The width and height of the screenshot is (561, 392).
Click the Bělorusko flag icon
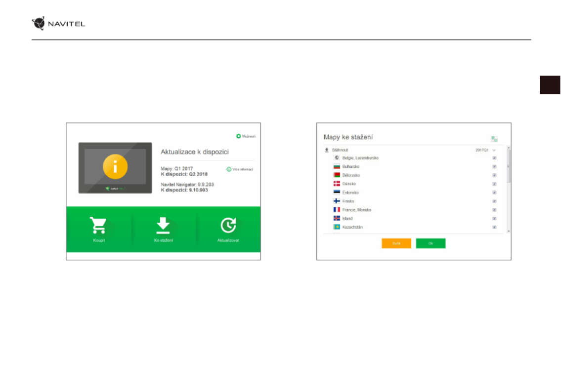coord(337,175)
